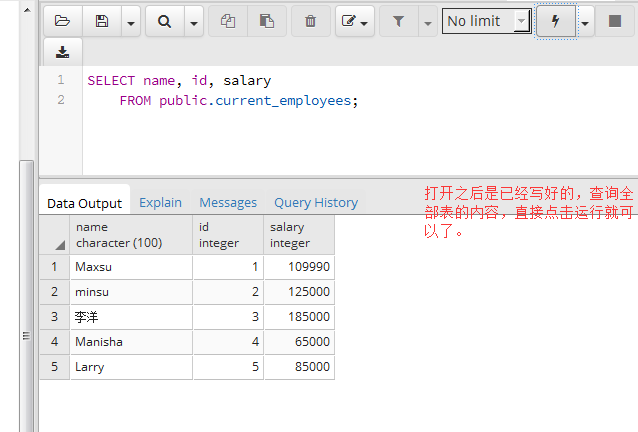Click the cell containing Maxsu

coord(131,267)
